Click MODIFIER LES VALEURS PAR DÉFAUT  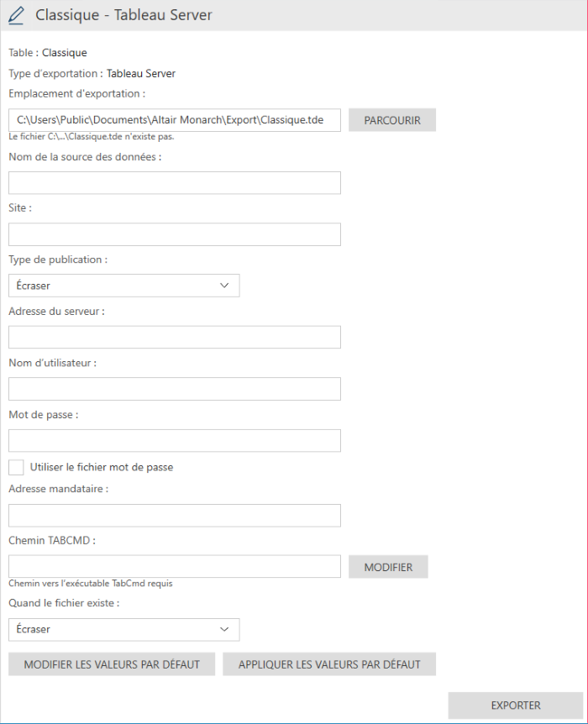112,664
